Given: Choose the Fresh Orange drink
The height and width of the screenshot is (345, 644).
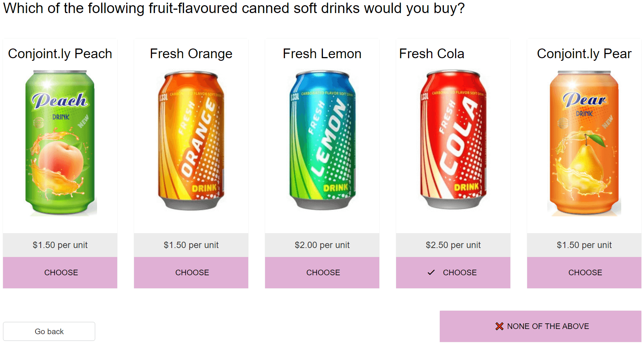Looking at the screenshot, I should [191, 273].
